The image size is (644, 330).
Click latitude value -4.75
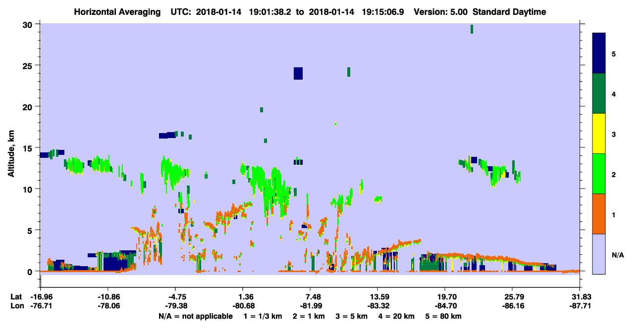point(175,297)
